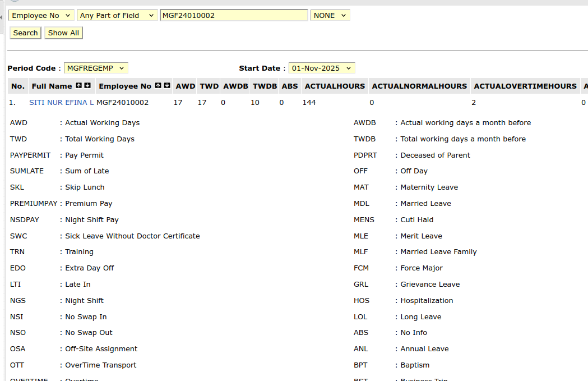The width and height of the screenshot is (588, 381).
Task: Click the ACTUALOVERTIMEHOURS column header
Action: 525,86
